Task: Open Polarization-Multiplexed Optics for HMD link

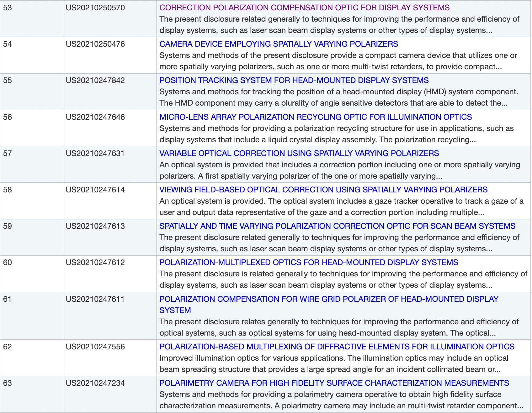Action: (x=309, y=262)
